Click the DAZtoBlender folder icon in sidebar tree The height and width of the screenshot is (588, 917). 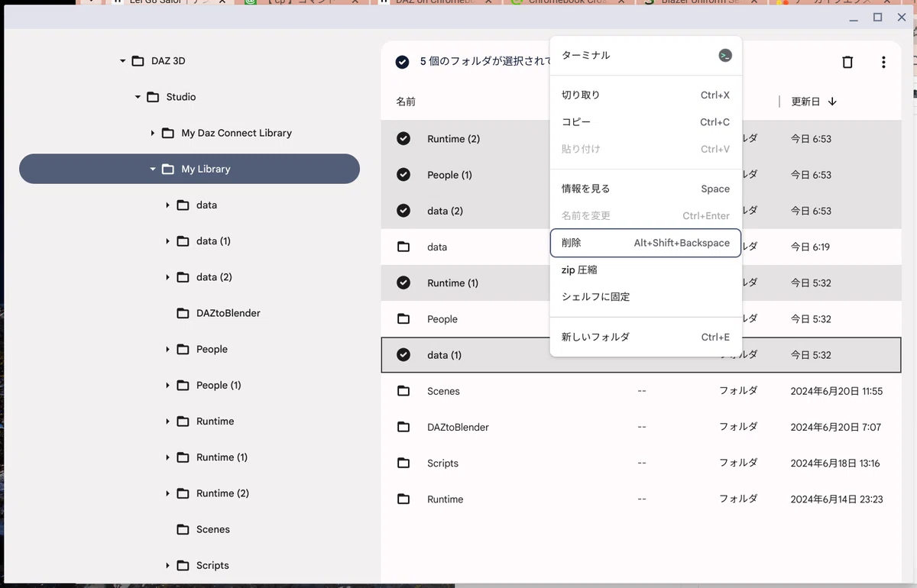tap(183, 313)
